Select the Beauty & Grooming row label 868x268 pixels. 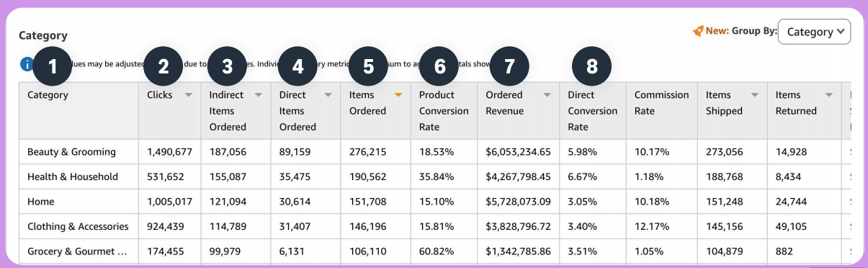click(x=71, y=152)
